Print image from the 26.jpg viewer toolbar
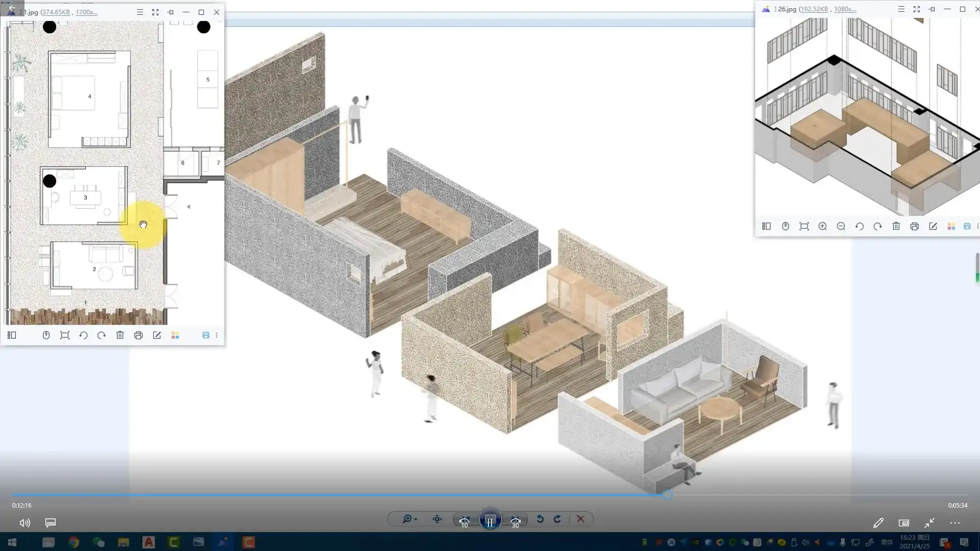 click(914, 226)
